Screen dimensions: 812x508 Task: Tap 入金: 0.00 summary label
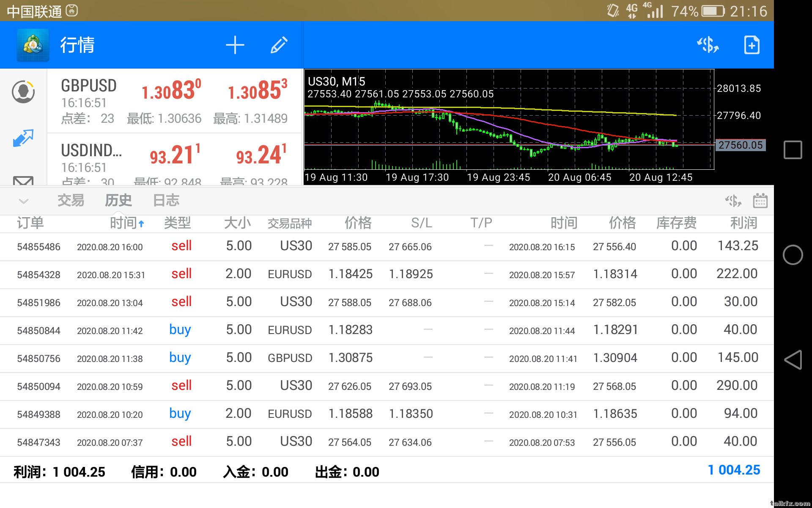point(256,472)
